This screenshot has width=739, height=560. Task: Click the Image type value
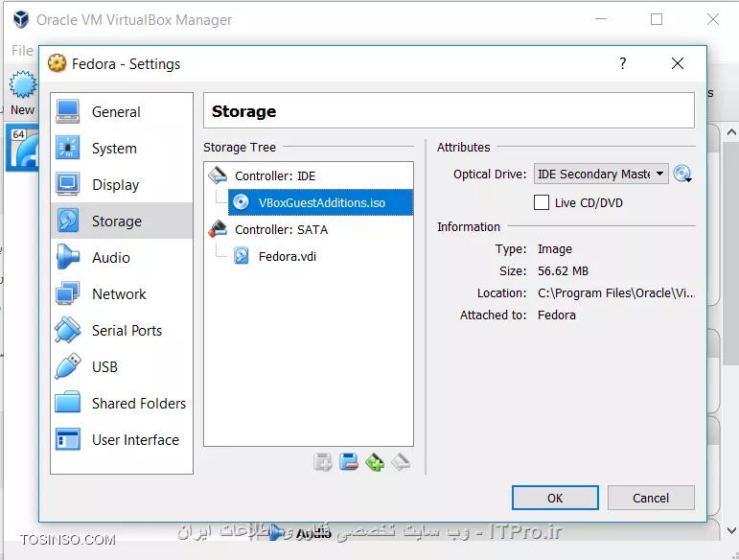(555, 249)
